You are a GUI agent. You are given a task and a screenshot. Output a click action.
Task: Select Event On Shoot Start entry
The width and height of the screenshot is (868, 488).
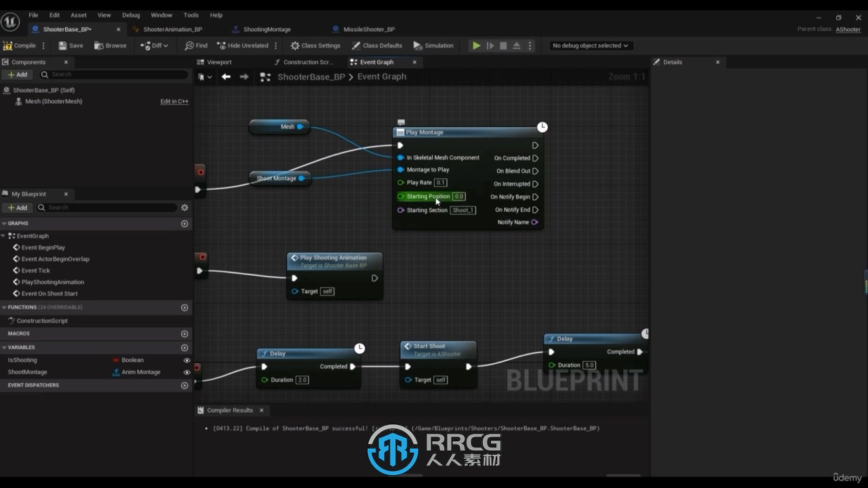click(x=50, y=293)
